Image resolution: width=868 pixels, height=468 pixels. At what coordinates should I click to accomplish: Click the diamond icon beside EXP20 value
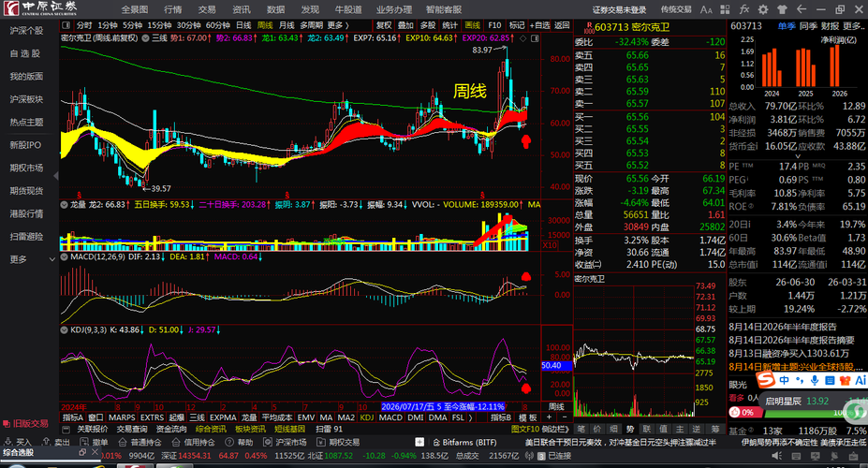522,38
